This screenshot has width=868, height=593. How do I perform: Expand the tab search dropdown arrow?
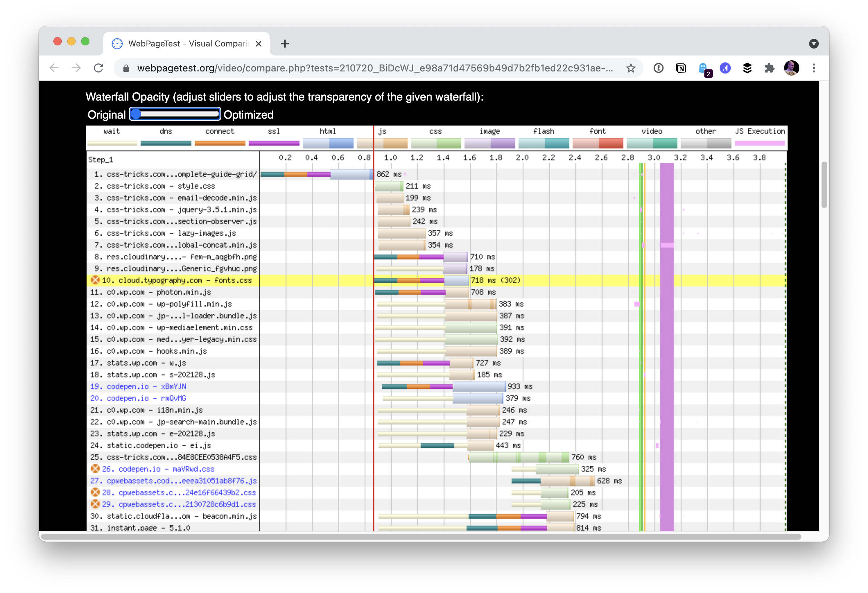point(814,44)
